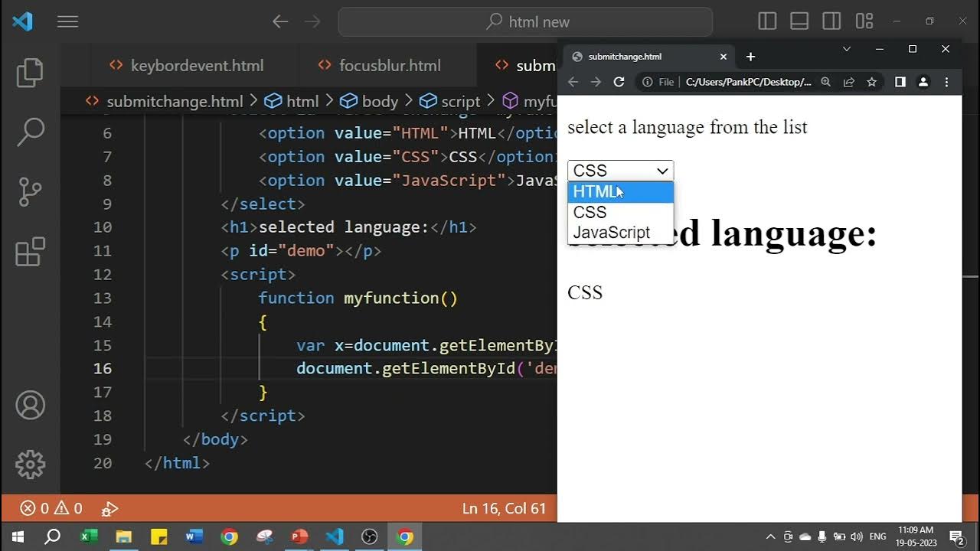
Task: Reload the page in Chrome
Action: 619,82
